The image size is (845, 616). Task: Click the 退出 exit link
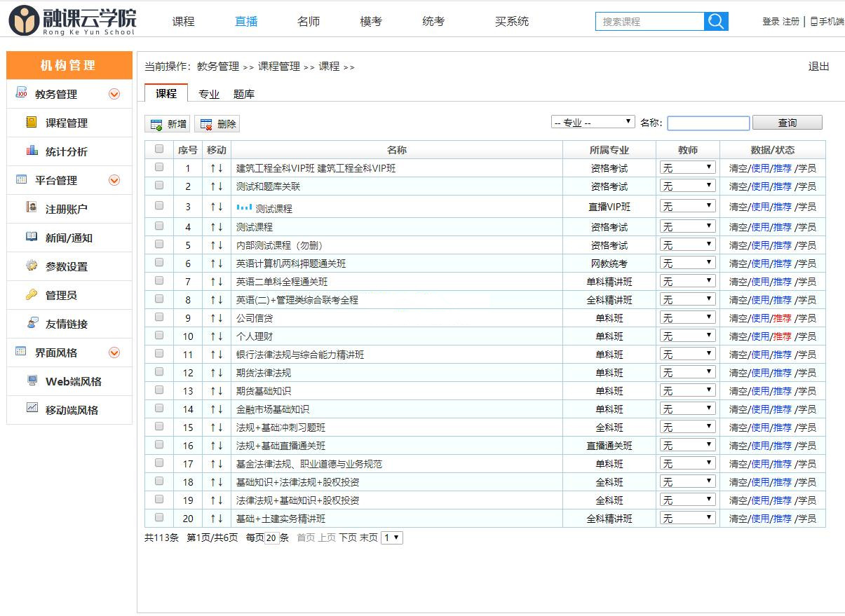(819, 67)
